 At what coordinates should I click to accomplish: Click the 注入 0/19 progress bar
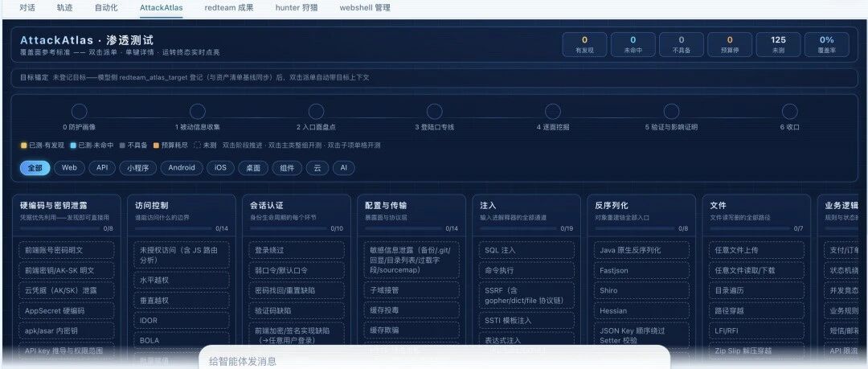tap(518, 228)
